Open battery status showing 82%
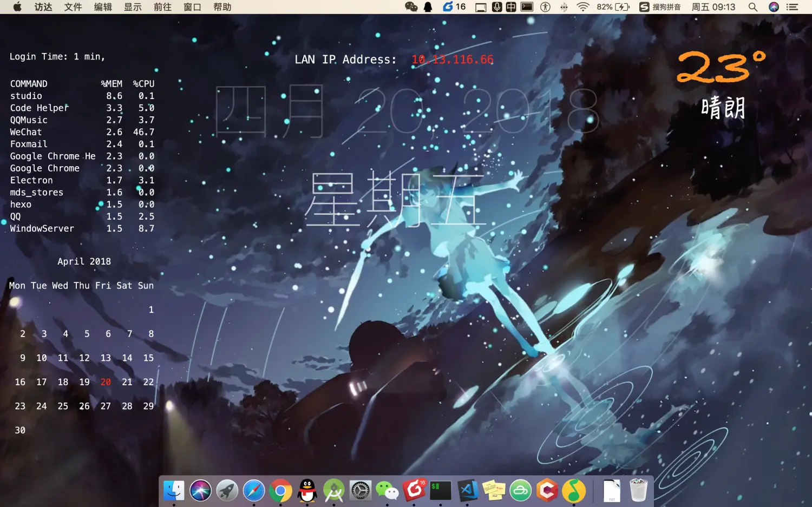Viewport: 812px width, 507px height. [613, 7]
